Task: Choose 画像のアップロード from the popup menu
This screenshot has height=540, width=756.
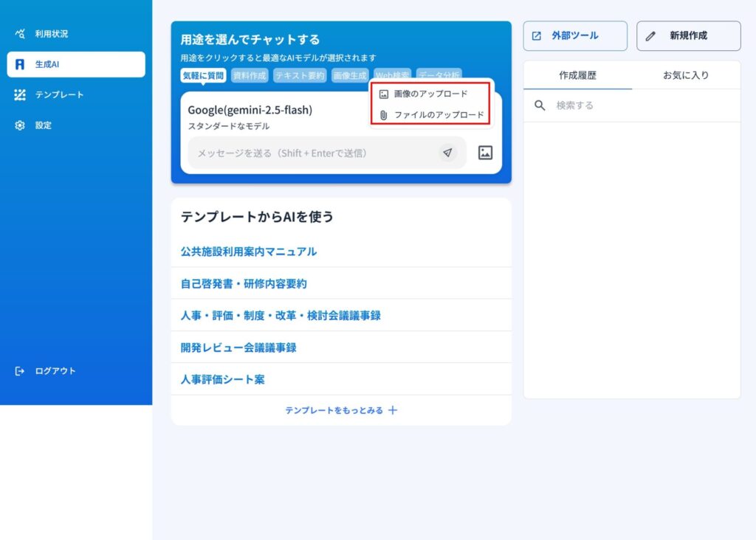Action: 430,94
